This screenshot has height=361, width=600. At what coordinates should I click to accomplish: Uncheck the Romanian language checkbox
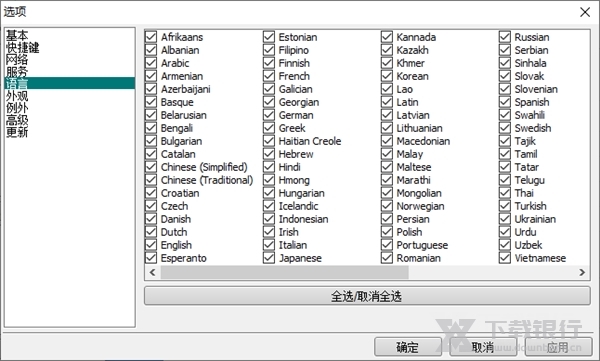click(x=387, y=258)
